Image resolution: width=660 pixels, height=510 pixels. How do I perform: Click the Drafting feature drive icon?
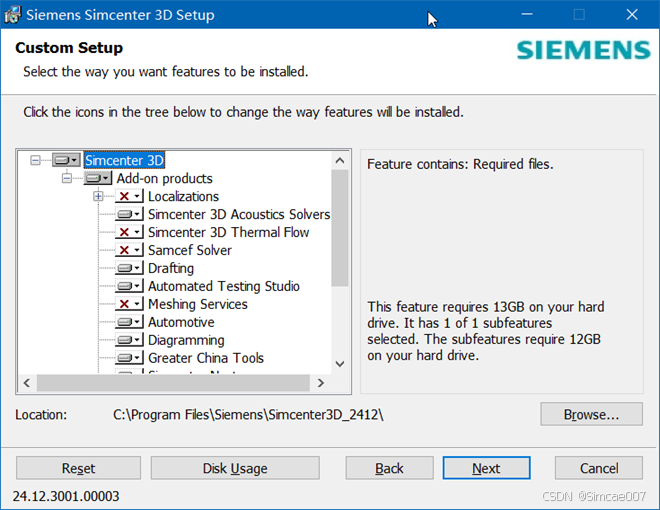(129, 268)
